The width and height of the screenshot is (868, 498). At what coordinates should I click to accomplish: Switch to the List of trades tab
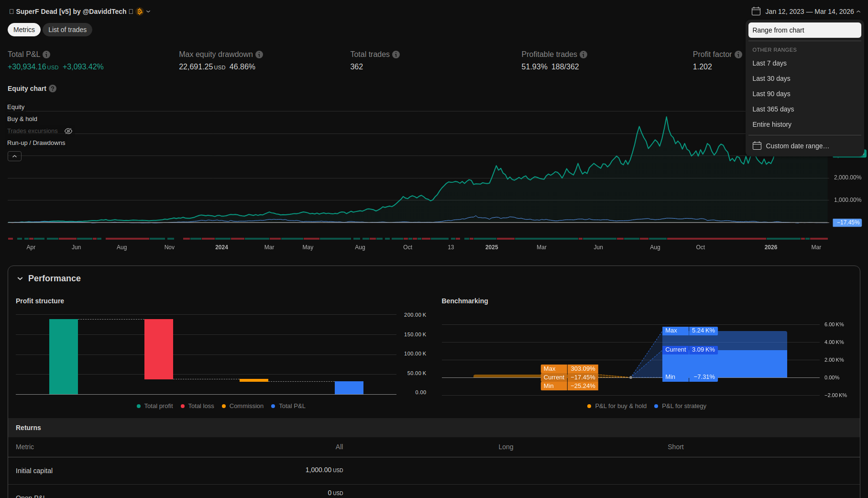click(67, 30)
